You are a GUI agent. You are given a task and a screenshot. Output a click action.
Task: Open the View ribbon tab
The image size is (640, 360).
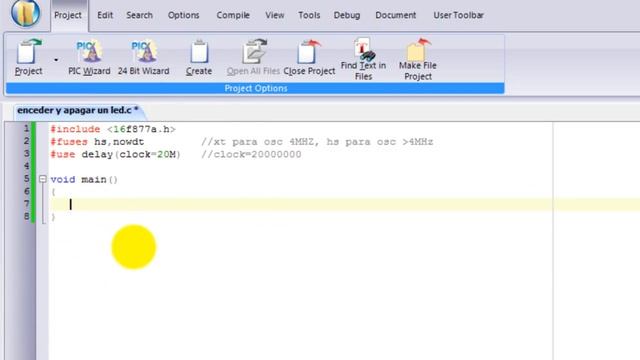point(275,16)
